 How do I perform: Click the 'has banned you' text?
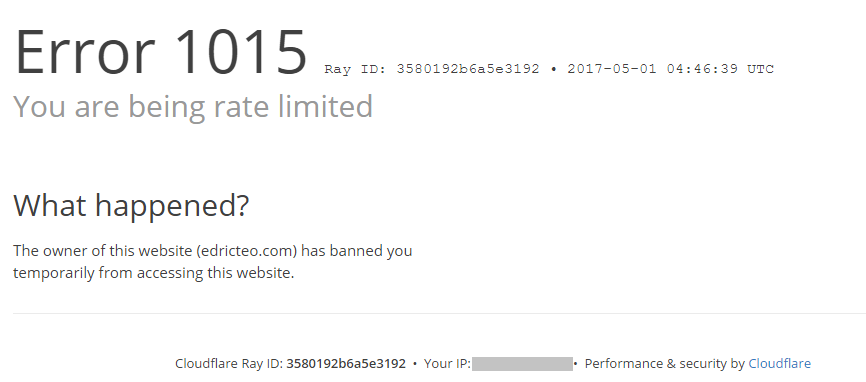(357, 251)
